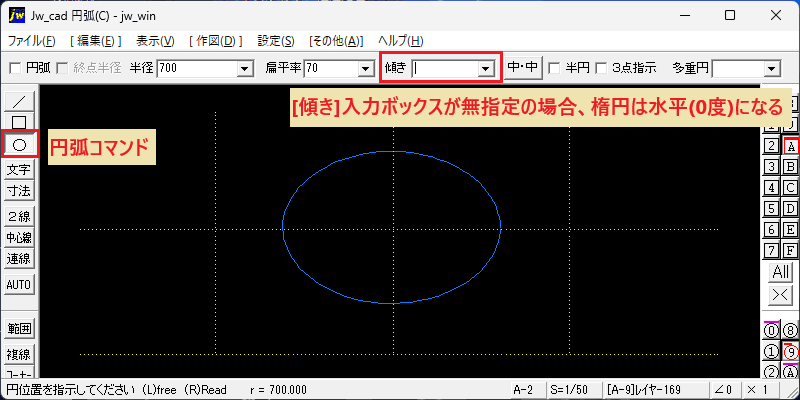
Task: Open the 表示(V) menu
Action: pyautogui.click(x=156, y=41)
